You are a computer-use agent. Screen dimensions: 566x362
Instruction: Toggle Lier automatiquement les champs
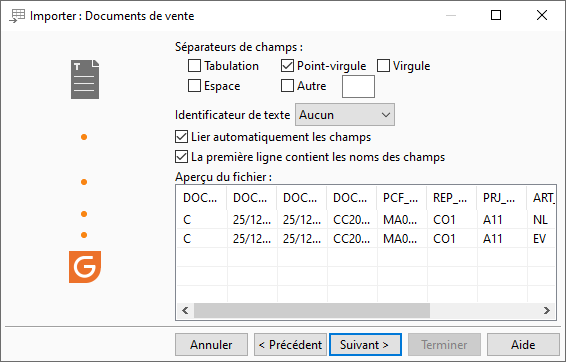coord(181,137)
